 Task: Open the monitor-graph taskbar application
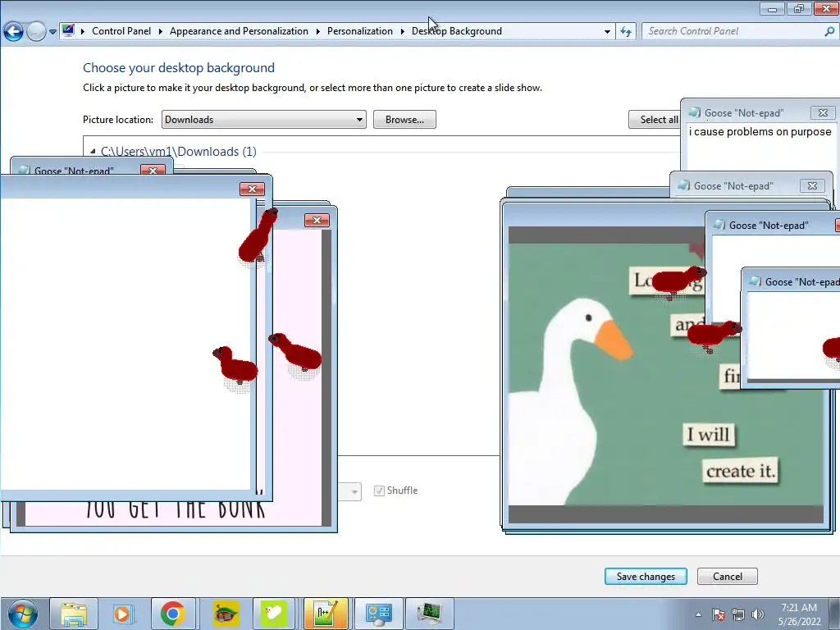coord(430,614)
